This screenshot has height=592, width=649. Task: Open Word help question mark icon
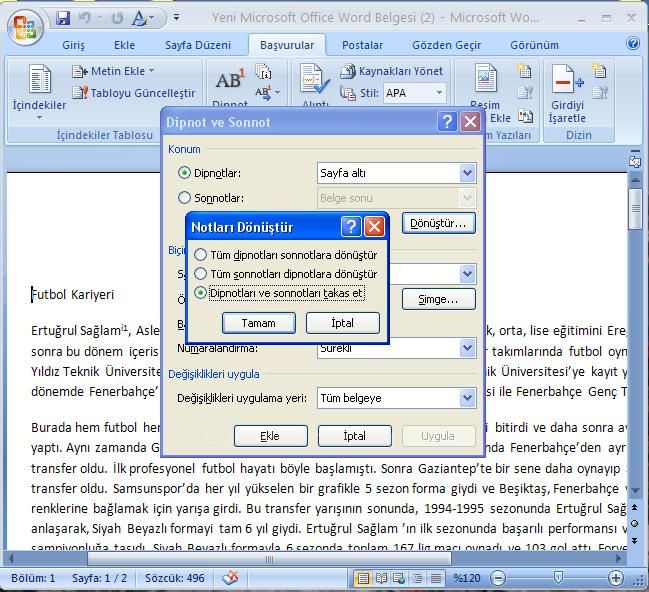pos(633,43)
